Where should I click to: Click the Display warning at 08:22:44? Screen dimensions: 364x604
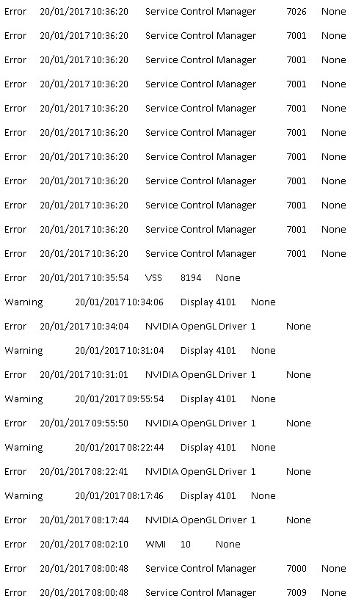click(x=140, y=448)
